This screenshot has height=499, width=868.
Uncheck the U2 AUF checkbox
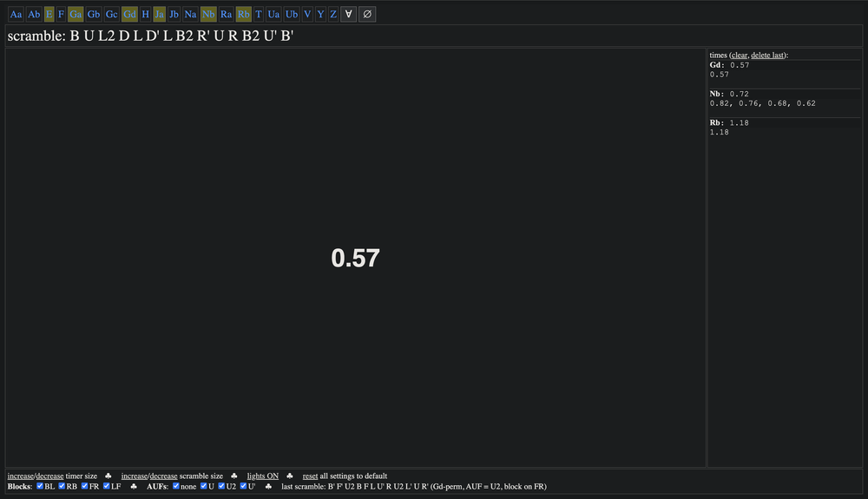click(221, 486)
